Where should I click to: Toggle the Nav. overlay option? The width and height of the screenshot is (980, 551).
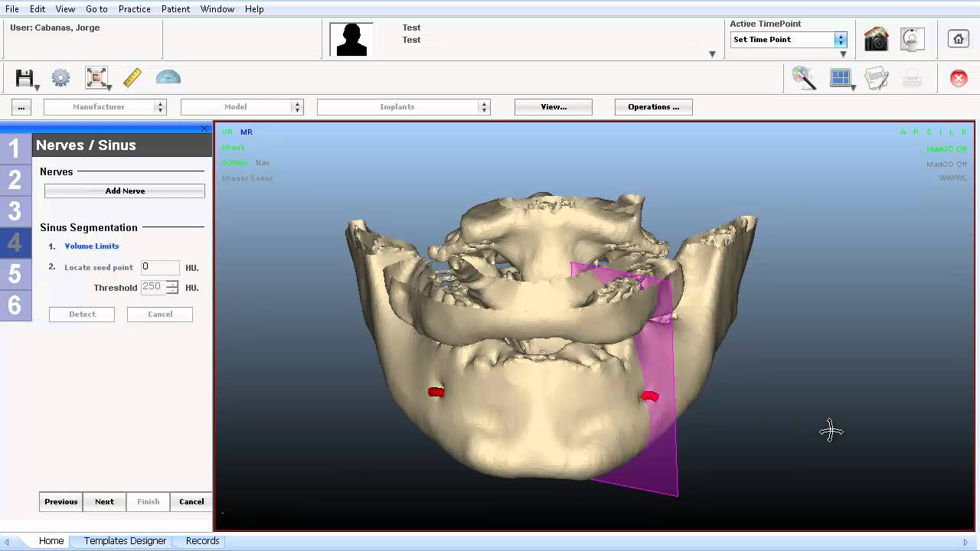[263, 163]
